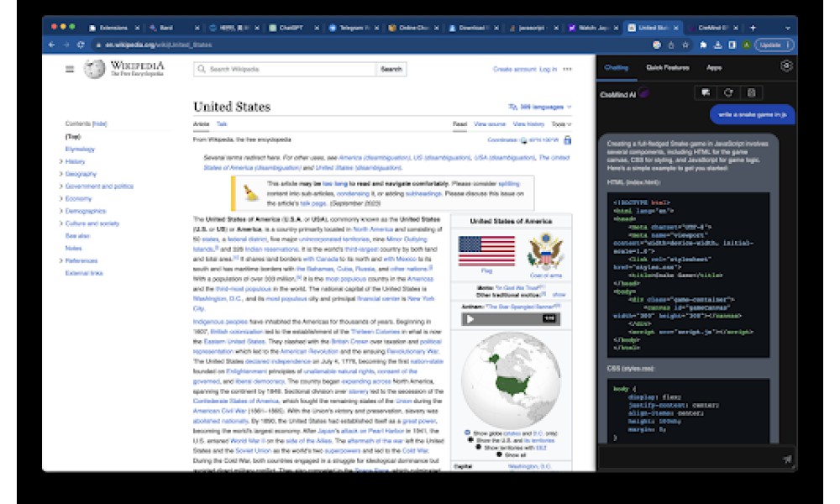
Task: Toggle the browser side panel icon
Action: pos(732,45)
